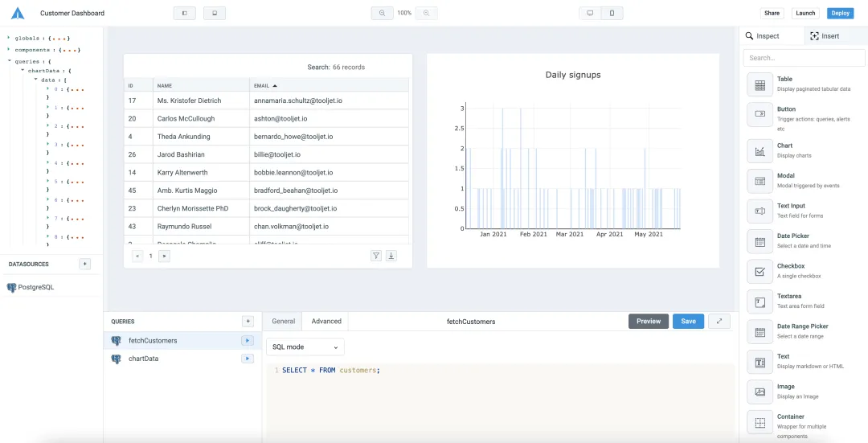Click the ToolJet logo icon
868x443 pixels.
[x=18, y=13]
